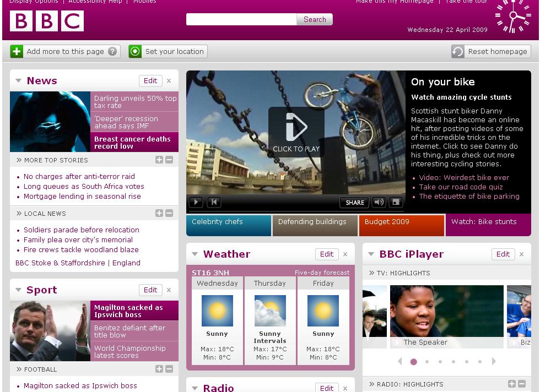Expand the TV: Highlights heading
This screenshot has width=540, height=392.
pyautogui.click(x=399, y=273)
